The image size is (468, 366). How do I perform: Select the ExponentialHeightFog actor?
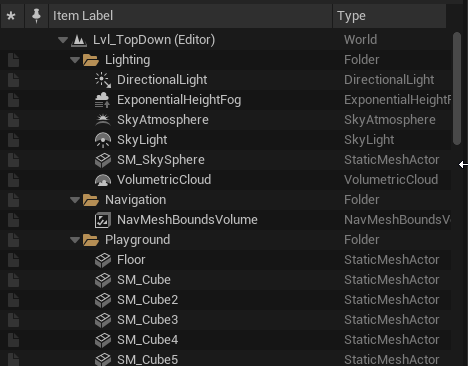[x=179, y=100]
